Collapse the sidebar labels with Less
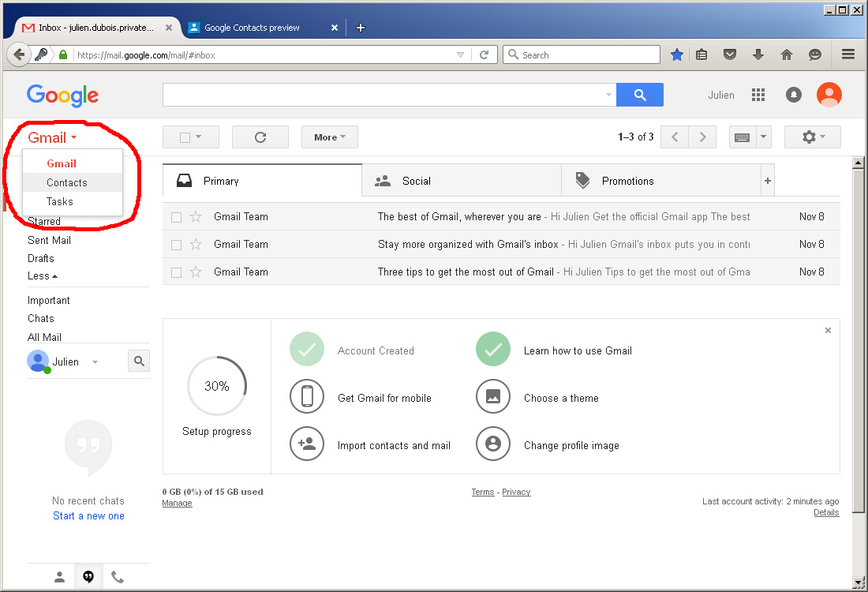 pyautogui.click(x=43, y=276)
